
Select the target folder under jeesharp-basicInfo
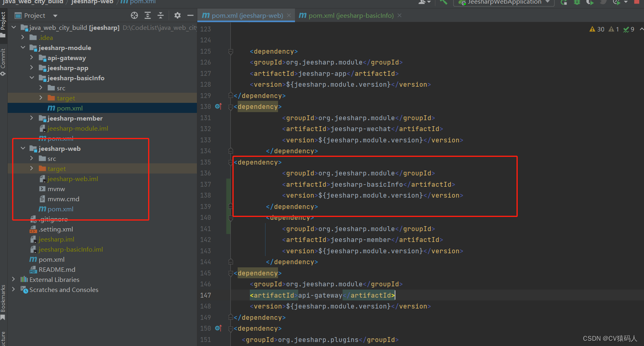coord(102,98)
